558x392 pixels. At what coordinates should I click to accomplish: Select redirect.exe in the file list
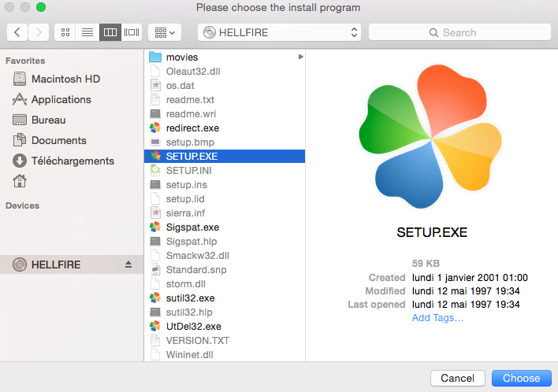click(x=225, y=128)
